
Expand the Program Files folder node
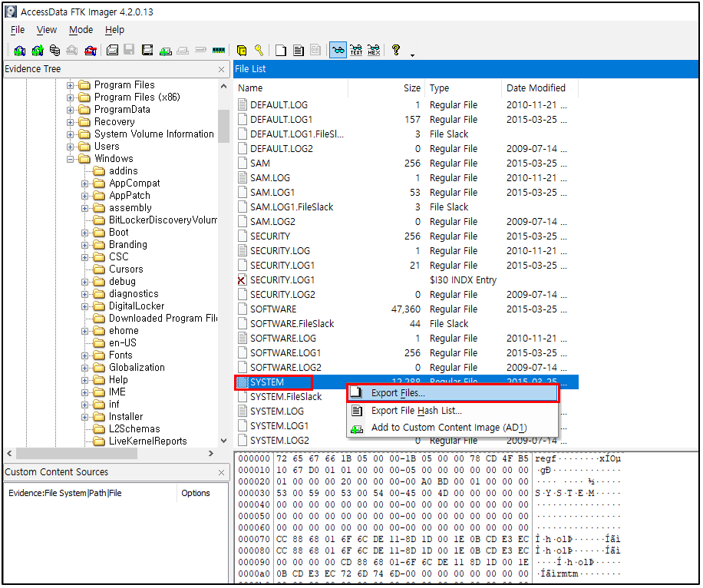[x=70, y=85]
